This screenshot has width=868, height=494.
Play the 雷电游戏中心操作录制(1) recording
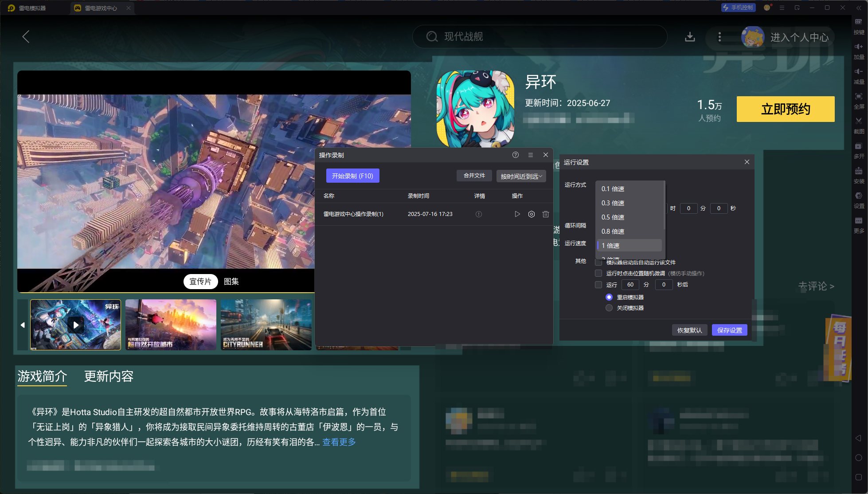coord(517,214)
